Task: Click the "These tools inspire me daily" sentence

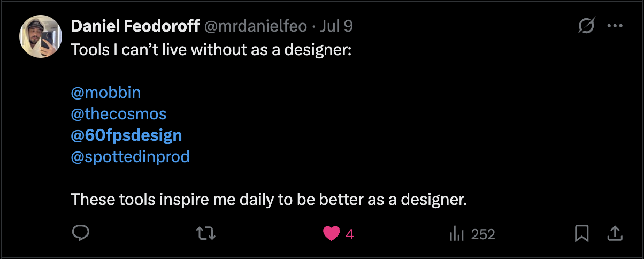Action: point(269,200)
